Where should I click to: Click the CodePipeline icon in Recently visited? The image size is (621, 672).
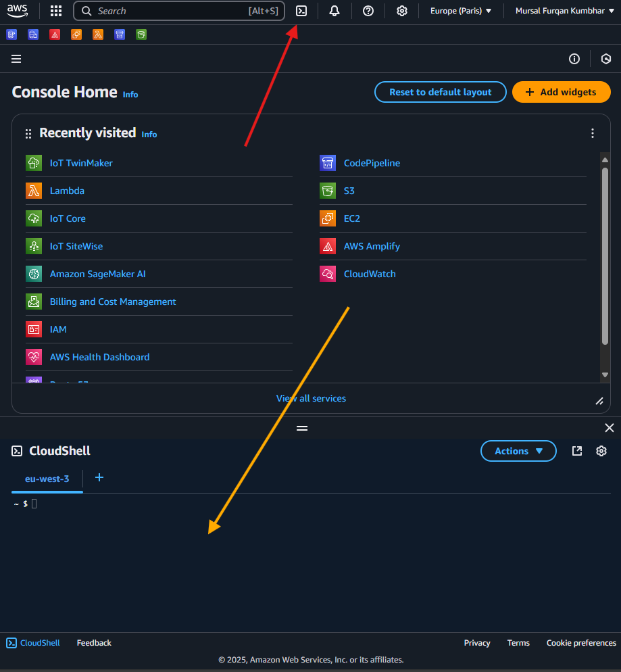328,163
